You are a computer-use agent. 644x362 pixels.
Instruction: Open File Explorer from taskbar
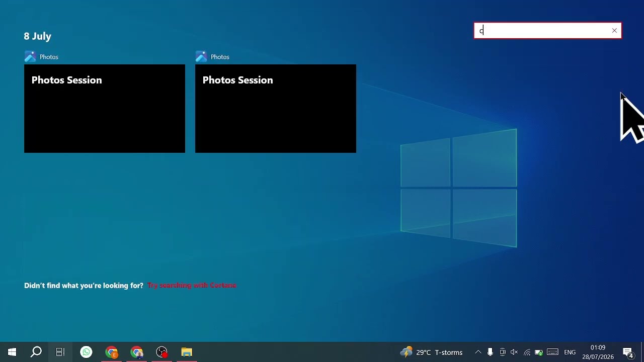187,352
